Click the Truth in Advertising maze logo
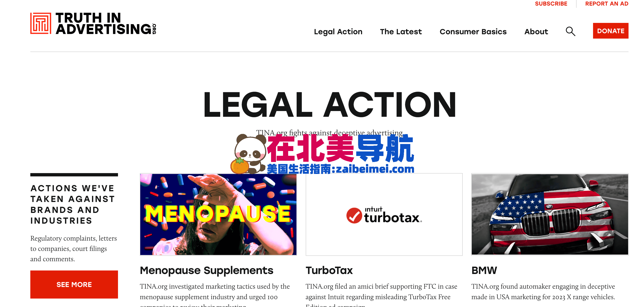Screen dimensions: 644x307 click(41, 23)
